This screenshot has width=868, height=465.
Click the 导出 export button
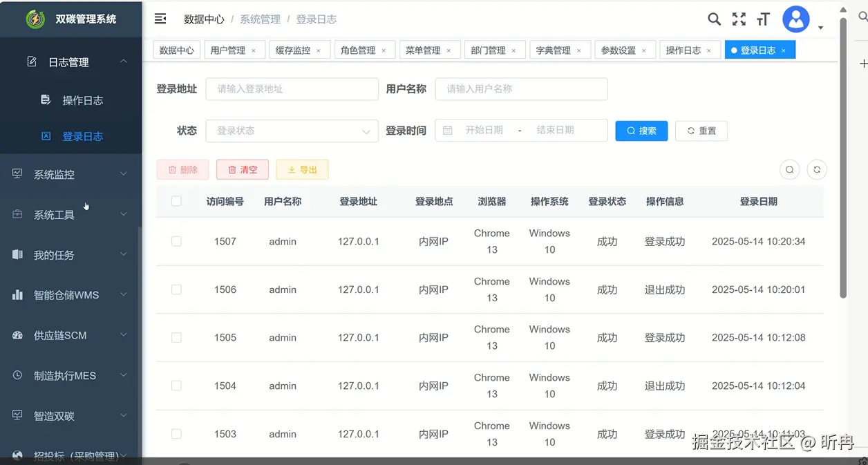pos(302,169)
